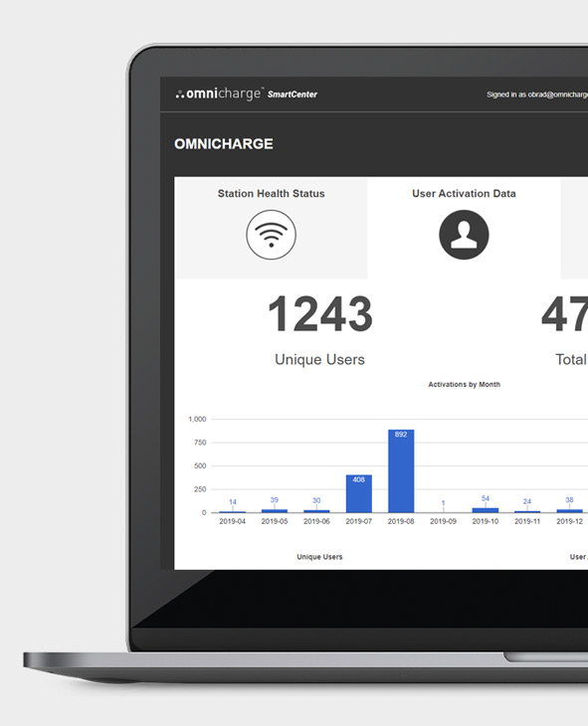Click the Activations by Month chart title
Viewport: 588px width, 726px height.
(464, 384)
